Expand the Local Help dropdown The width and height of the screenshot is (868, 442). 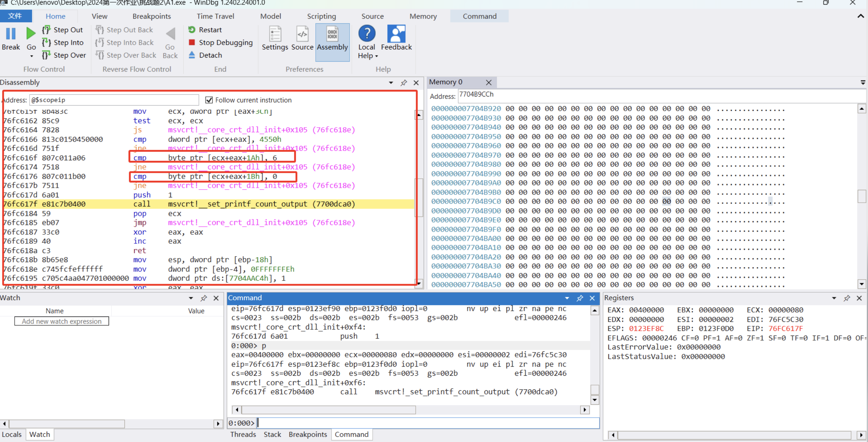pyautogui.click(x=376, y=56)
